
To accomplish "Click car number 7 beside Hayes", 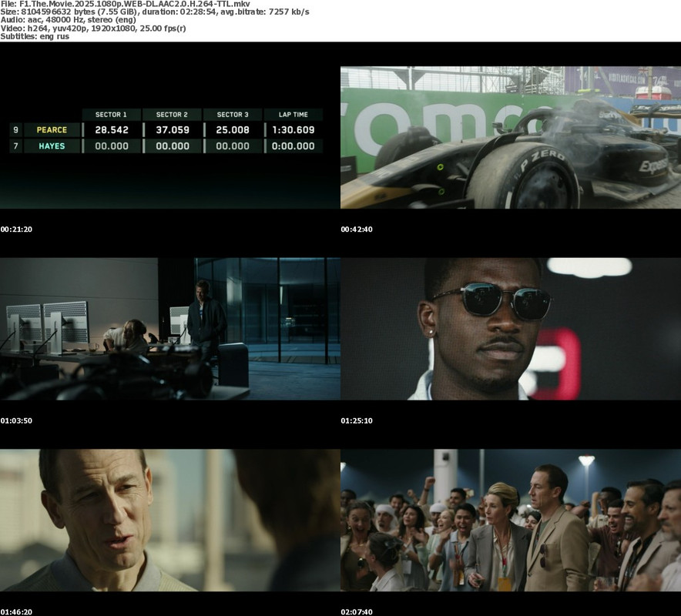I will 15,146.
